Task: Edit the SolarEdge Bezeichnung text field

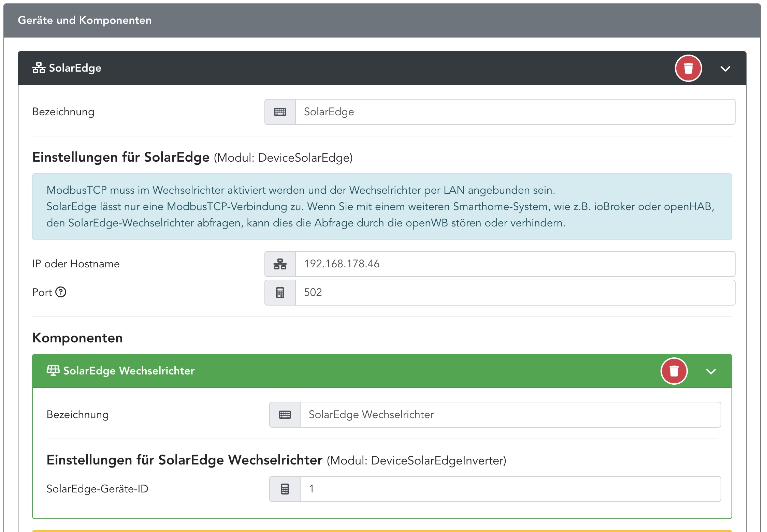Action: click(x=515, y=112)
